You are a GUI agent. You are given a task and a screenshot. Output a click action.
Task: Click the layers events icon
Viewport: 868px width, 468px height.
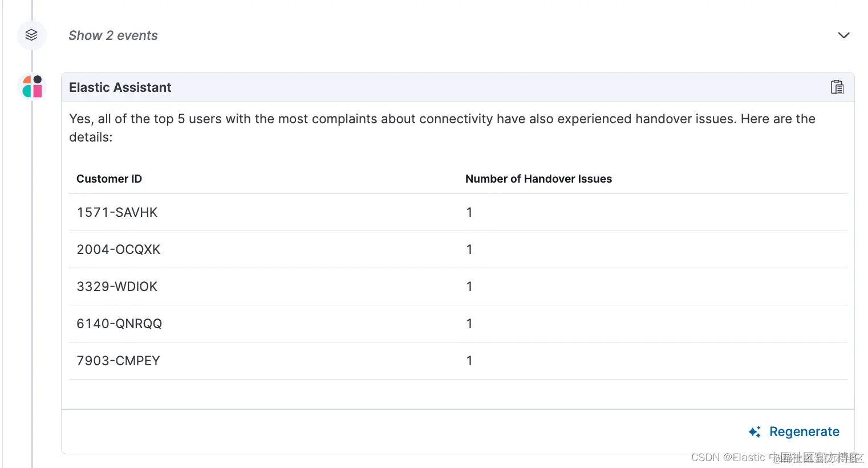coord(31,35)
